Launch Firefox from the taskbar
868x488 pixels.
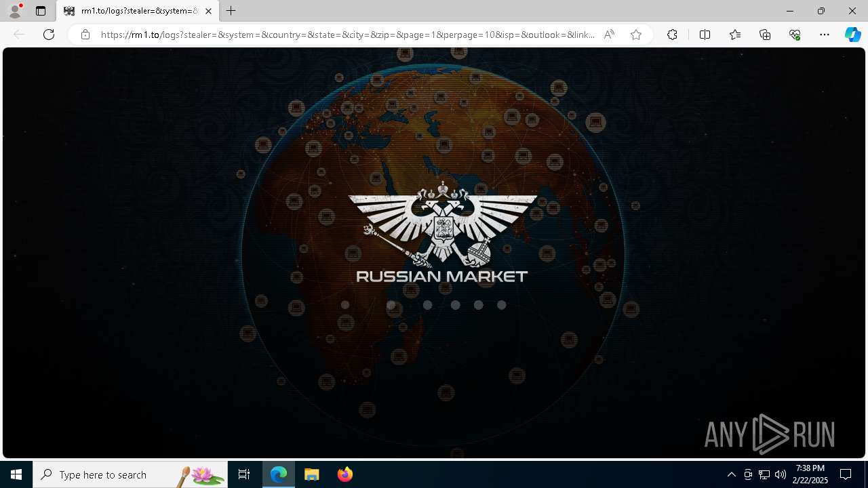[344, 474]
